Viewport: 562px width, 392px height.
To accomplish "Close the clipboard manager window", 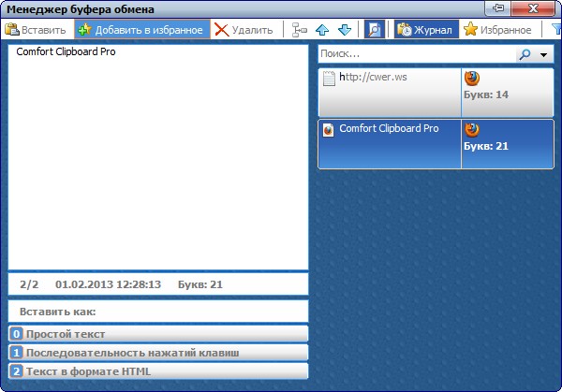I will click(533, 7).
